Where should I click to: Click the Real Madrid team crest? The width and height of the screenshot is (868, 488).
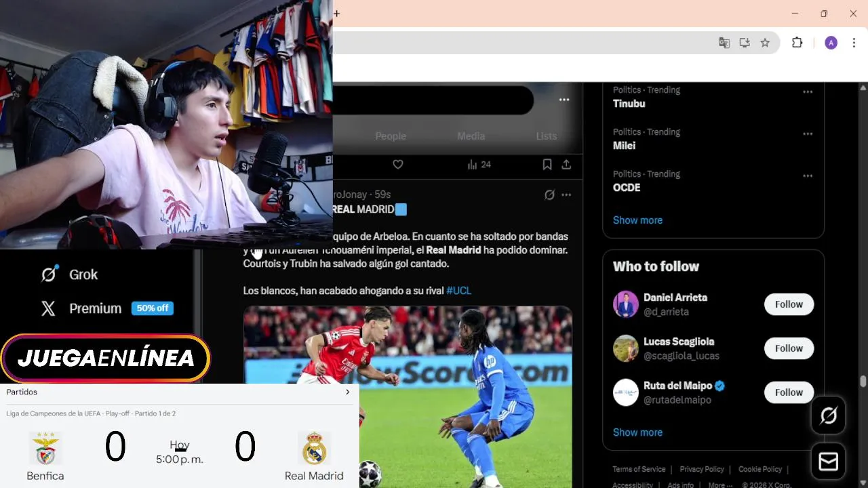coord(314,448)
